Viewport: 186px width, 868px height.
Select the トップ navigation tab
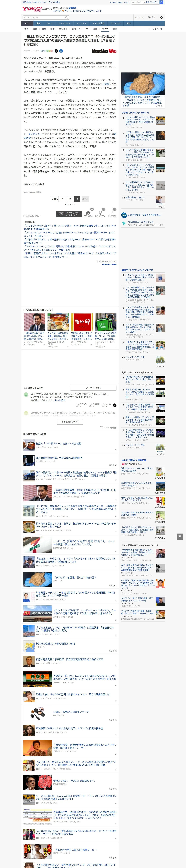[27, 24]
